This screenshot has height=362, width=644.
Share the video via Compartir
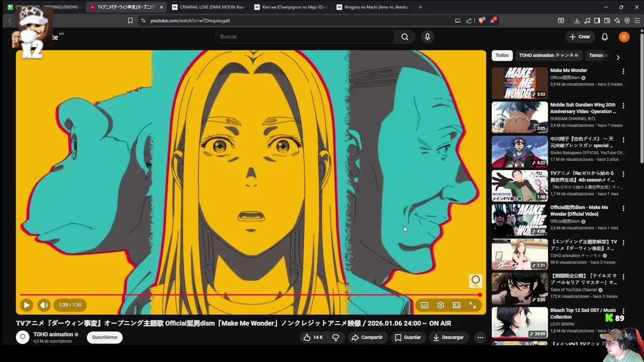coord(367,337)
